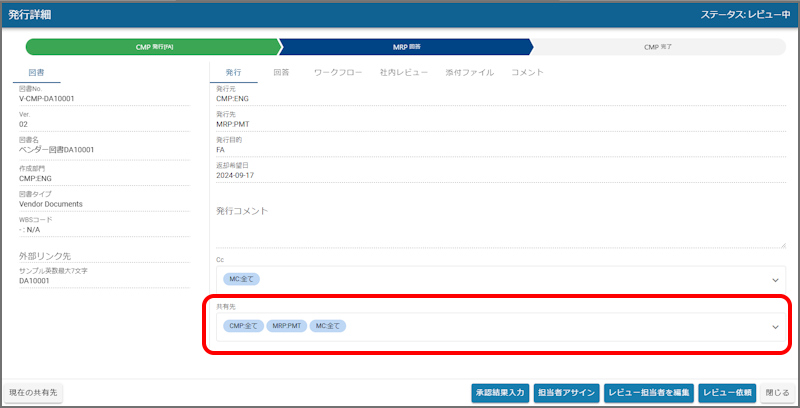Go to the 添付ファイル tab
Screen dimensions: 800x408
click(x=470, y=73)
